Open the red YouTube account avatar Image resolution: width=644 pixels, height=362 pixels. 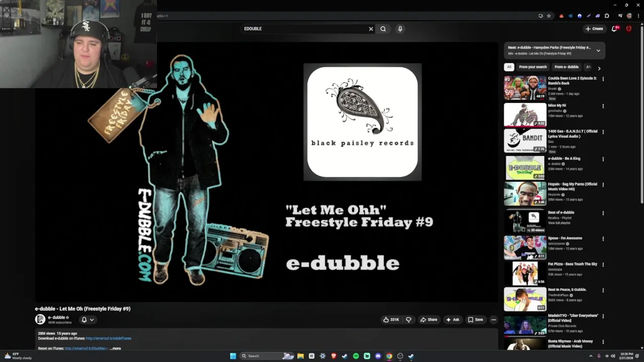(628, 29)
